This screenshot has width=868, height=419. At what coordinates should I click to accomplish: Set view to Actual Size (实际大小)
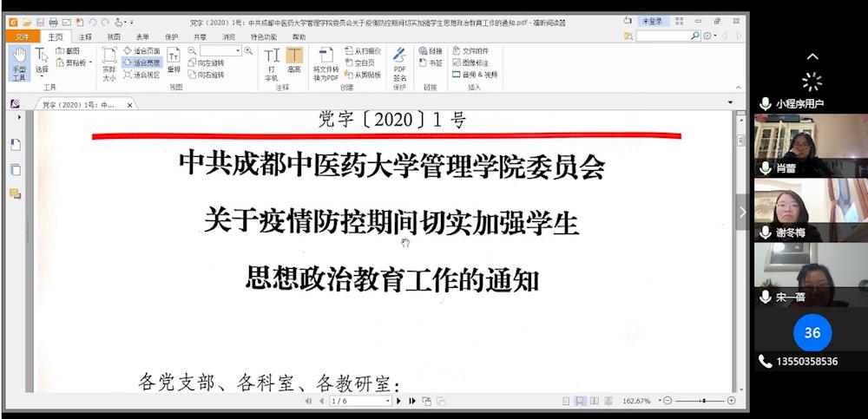[109, 63]
